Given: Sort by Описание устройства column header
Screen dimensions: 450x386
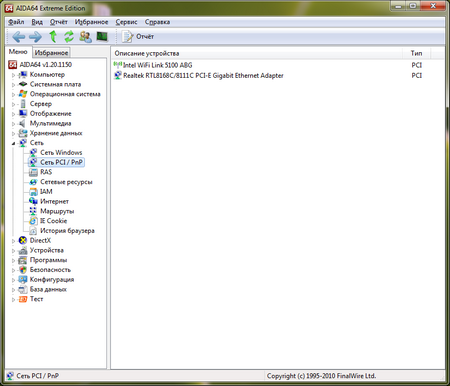Looking at the screenshot, I should [x=257, y=53].
